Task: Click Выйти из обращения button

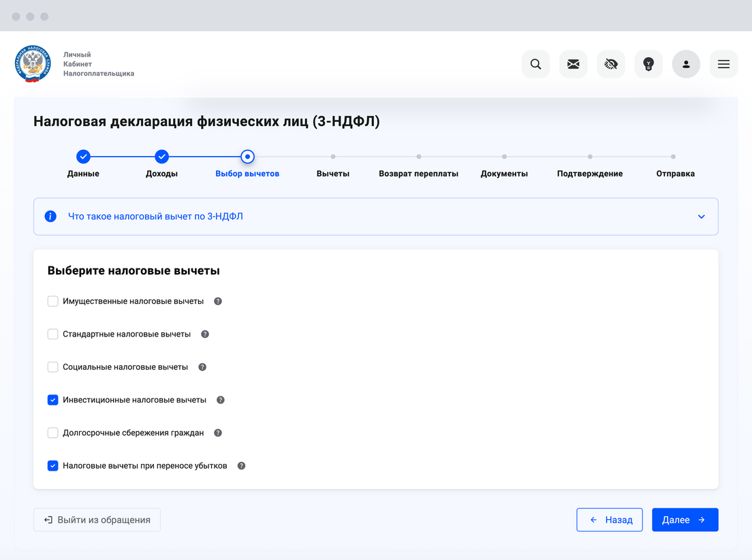Action: click(x=97, y=520)
